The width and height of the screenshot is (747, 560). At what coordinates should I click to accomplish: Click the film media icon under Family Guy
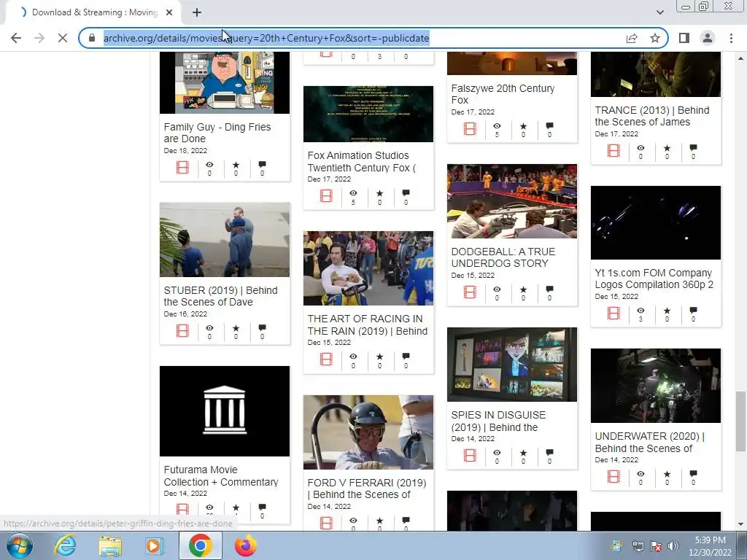[x=182, y=168]
